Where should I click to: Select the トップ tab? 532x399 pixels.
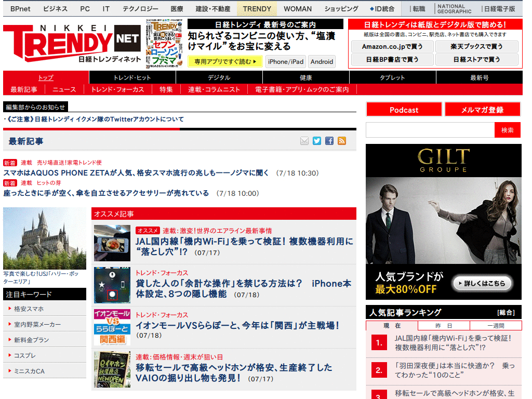click(46, 77)
